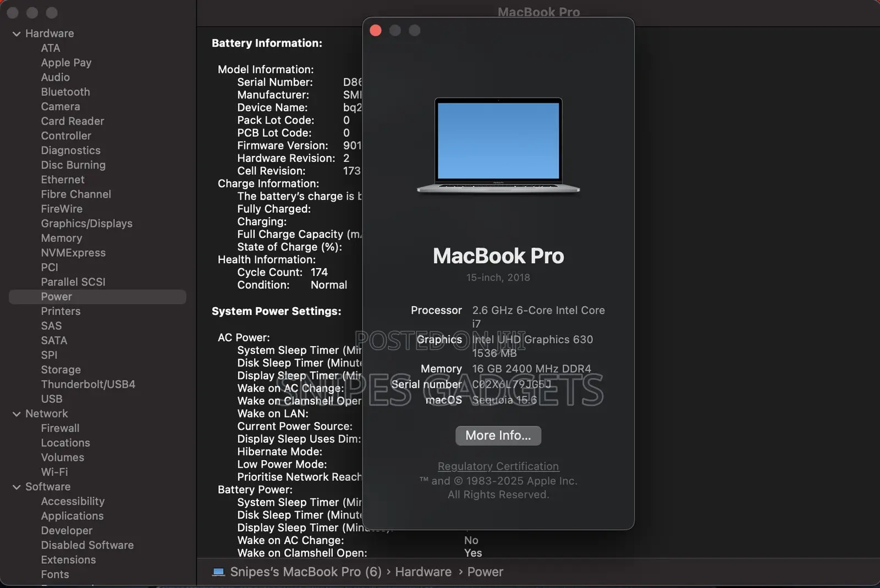Select Thunderbolt/USB4 in sidebar
Screen dimensions: 880x588
88,384
